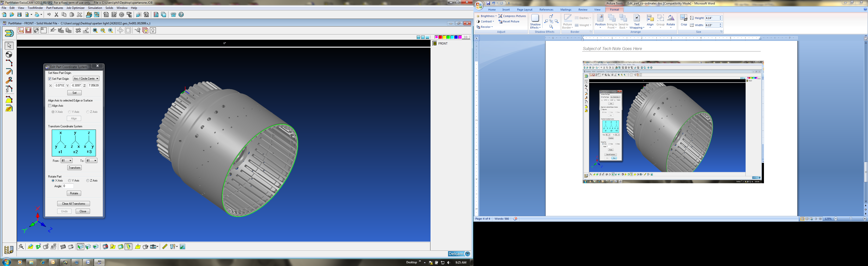Uncheck the Set Part Origin checkbox
Screen dimensions: 868x266
(x=50, y=79)
